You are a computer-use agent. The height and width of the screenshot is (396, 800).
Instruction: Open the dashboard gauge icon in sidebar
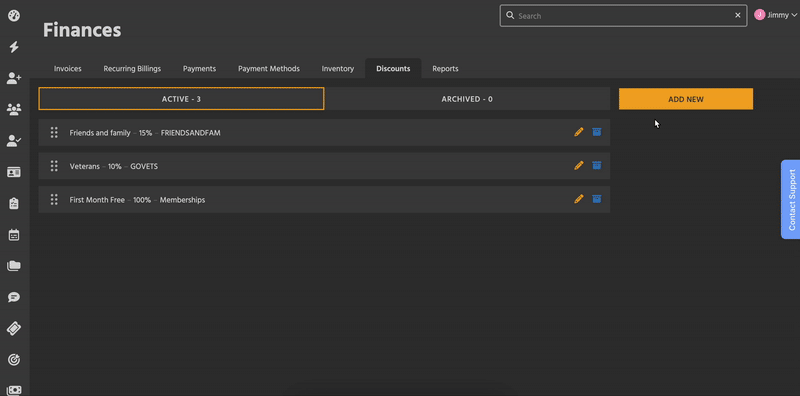point(14,15)
